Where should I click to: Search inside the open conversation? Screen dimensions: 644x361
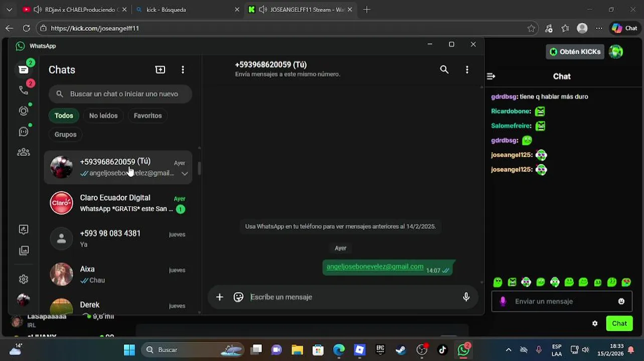pos(444,70)
